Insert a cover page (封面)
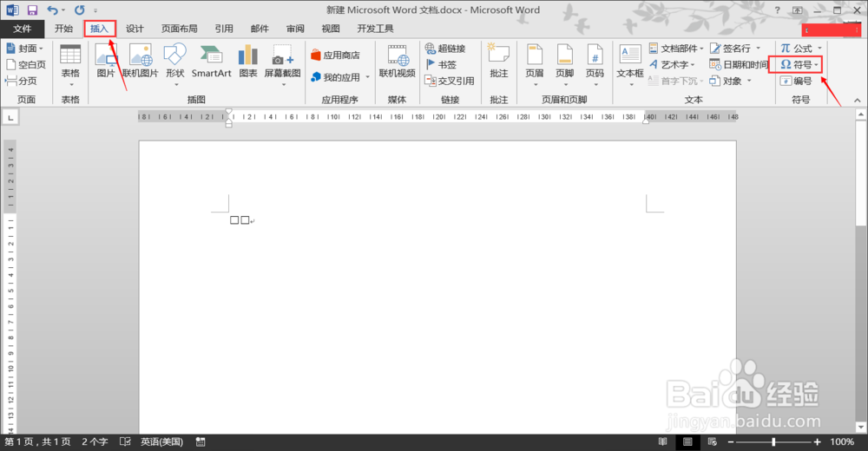The height and width of the screenshot is (451, 868). coord(25,49)
